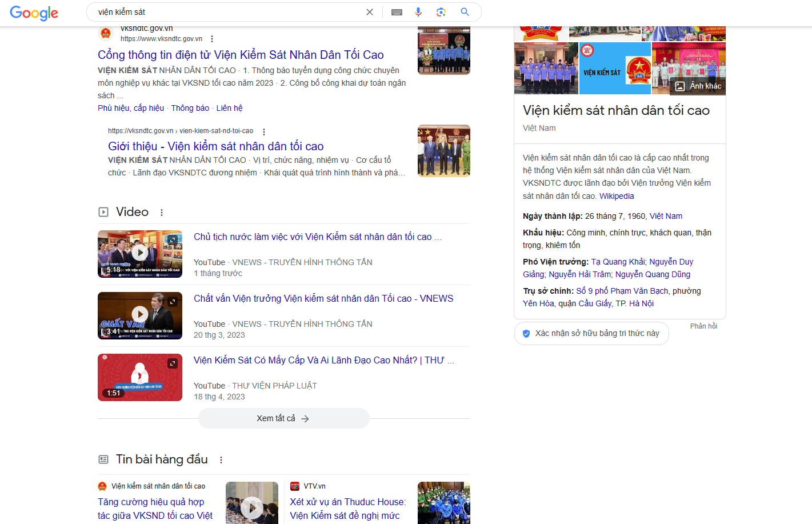Click the "Phản hồi" feedback link
Image resolution: width=812 pixels, height=524 pixels.
click(703, 325)
